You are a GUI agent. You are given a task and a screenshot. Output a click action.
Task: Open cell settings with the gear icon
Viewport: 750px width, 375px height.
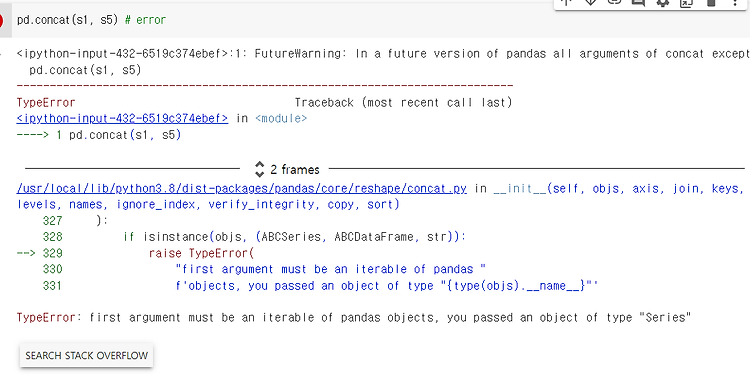pyautogui.click(x=662, y=2)
